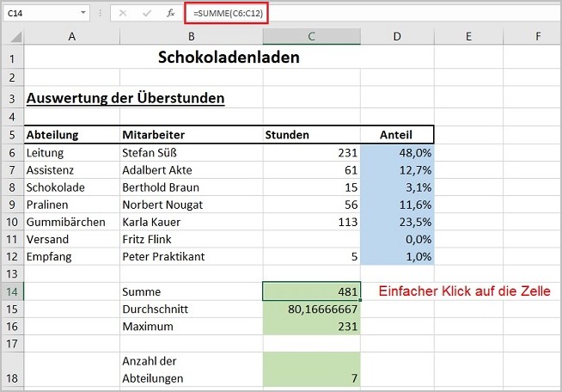Click the Anteil value 11,6%
This screenshot has height=392, width=562.
click(x=397, y=205)
